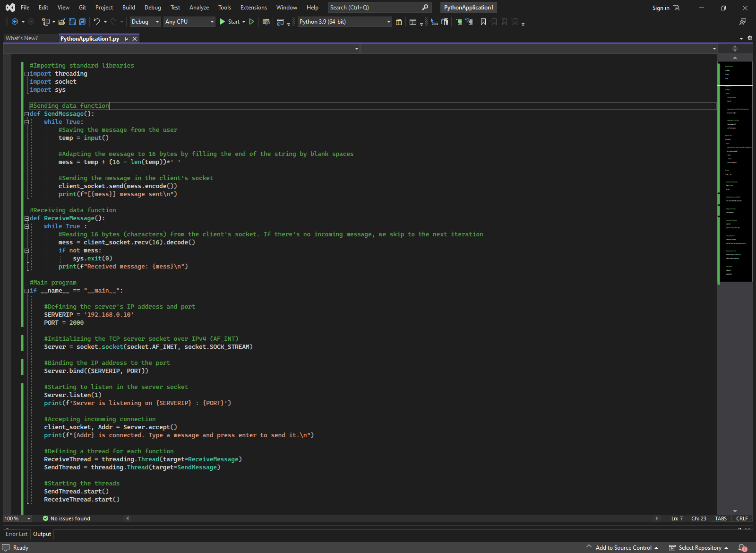Click Add to Source Control button
The image size is (756, 553).
click(x=623, y=548)
